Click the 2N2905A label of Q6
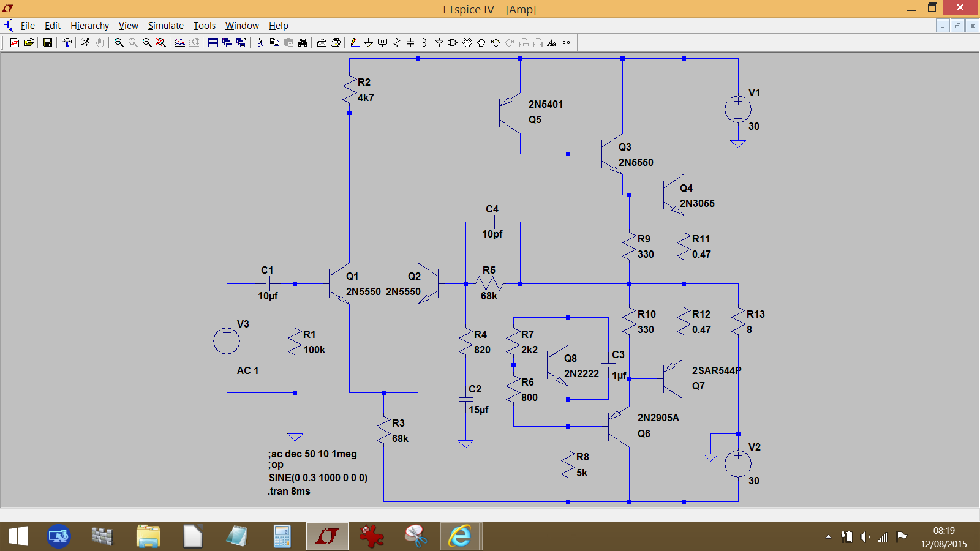 click(x=658, y=418)
